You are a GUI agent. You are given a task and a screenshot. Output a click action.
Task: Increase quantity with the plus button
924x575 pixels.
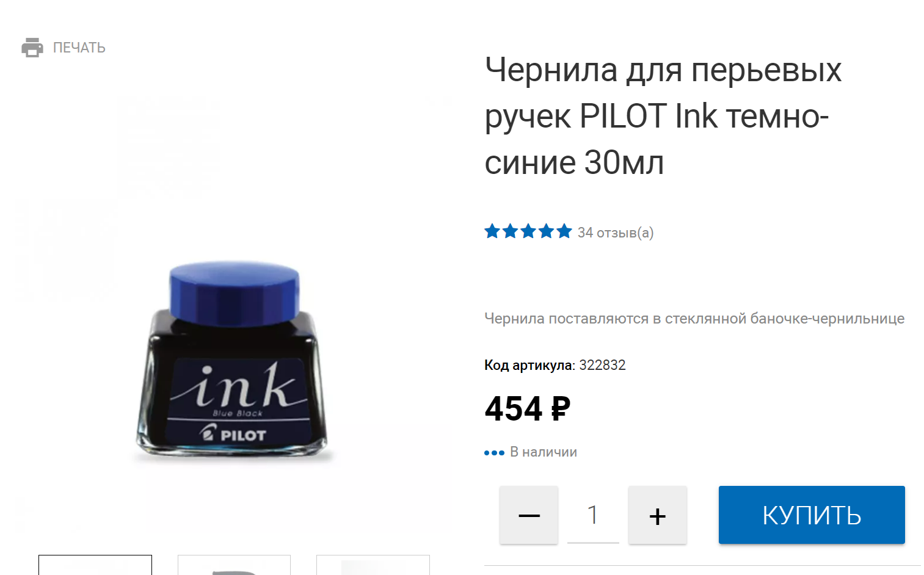tap(658, 515)
